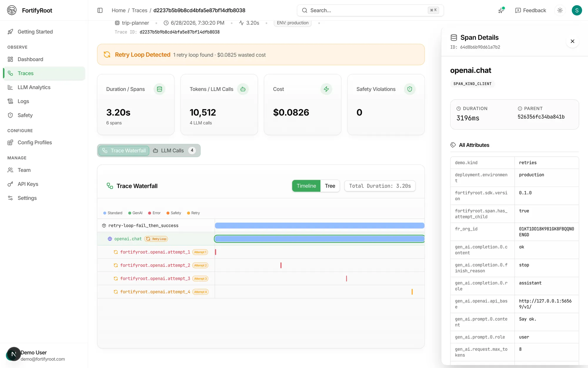The image size is (588, 368).
Task: Open Logs in sidebar
Action: (44, 101)
